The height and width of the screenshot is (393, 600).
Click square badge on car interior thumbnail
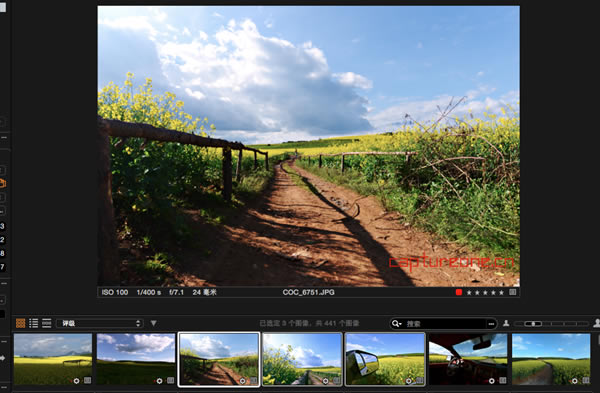503,380
